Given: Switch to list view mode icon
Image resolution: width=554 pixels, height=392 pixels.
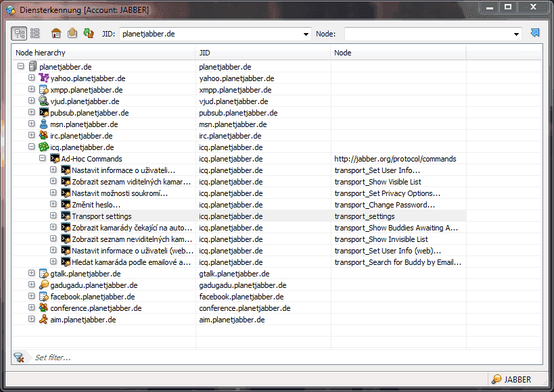Looking at the screenshot, I should click(x=35, y=34).
